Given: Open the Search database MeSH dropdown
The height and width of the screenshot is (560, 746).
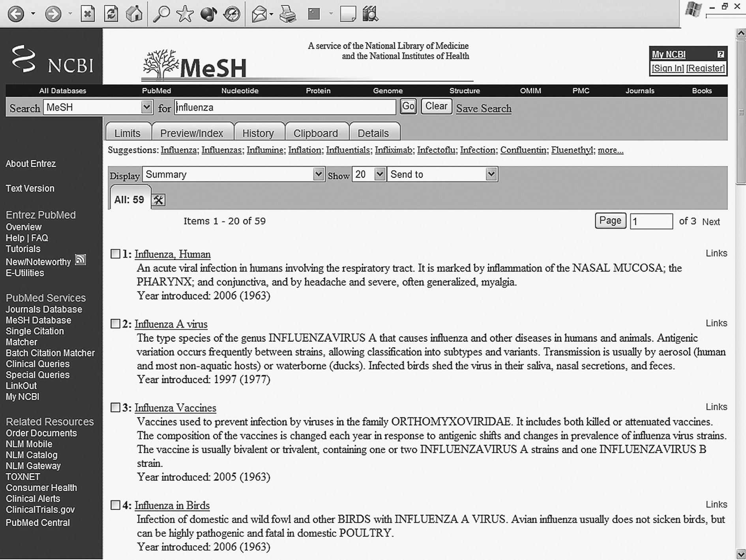Looking at the screenshot, I should 97,107.
